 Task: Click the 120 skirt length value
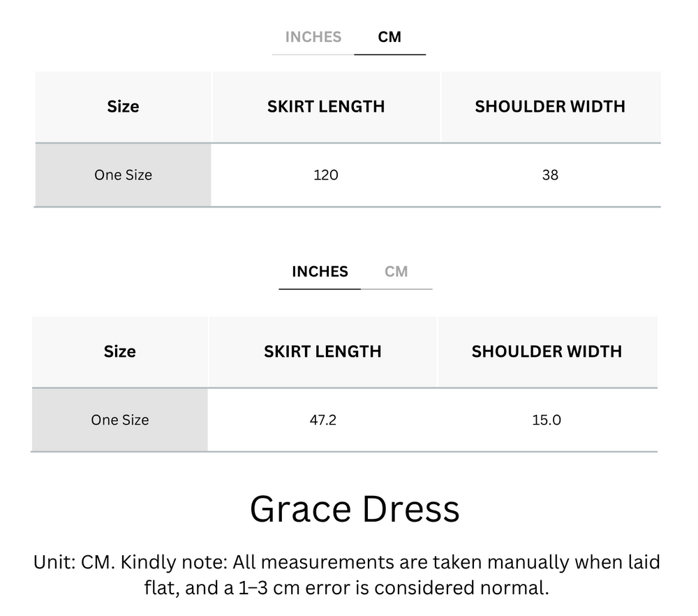[326, 175]
